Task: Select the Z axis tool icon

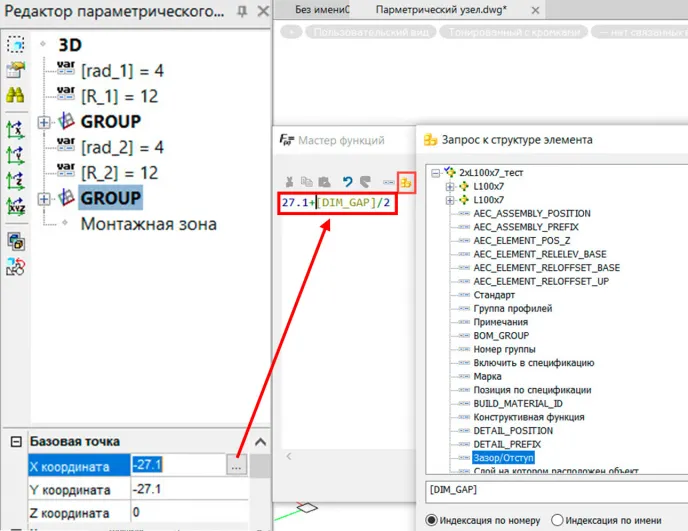Action: [16, 181]
